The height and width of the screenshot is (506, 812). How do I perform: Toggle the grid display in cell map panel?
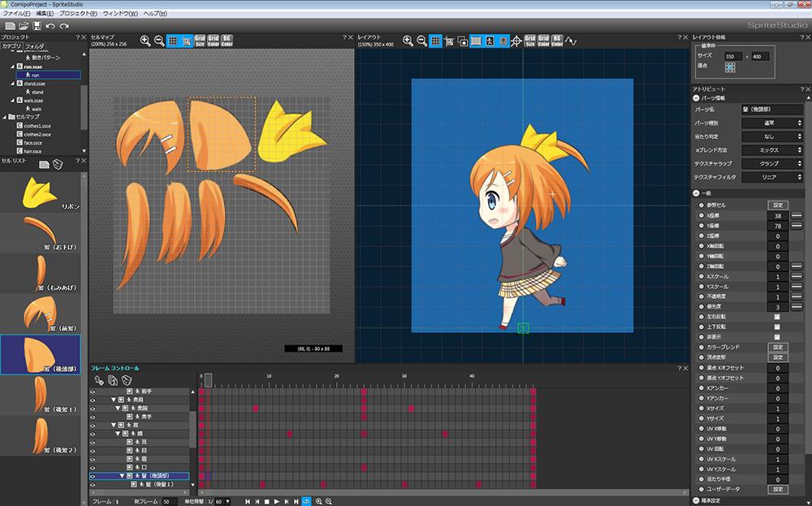tap(173, 41)
